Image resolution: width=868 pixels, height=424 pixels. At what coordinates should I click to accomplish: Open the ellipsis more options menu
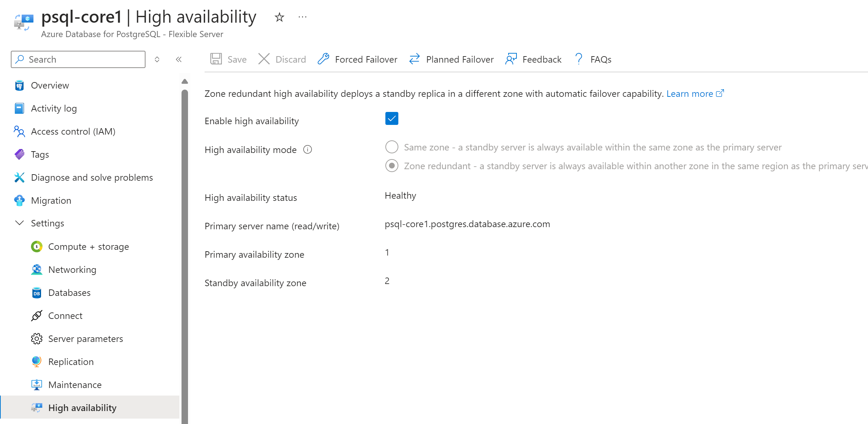303,17
